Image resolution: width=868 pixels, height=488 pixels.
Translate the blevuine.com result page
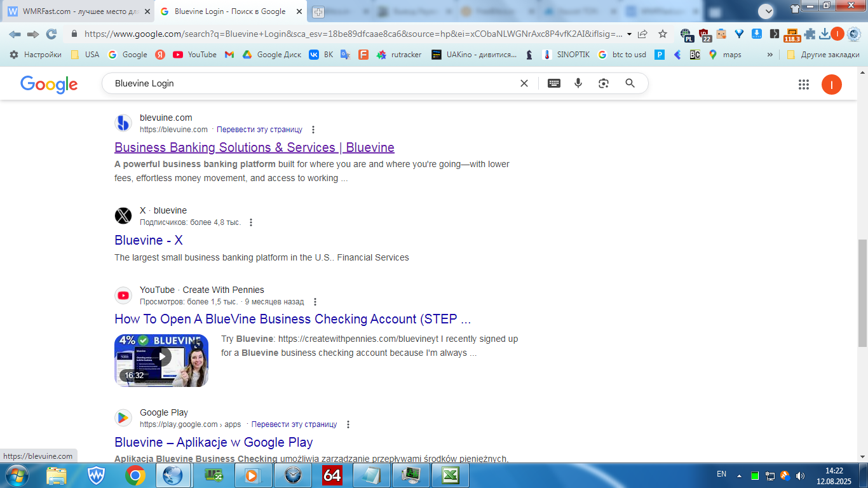click(x=259, y=130)
